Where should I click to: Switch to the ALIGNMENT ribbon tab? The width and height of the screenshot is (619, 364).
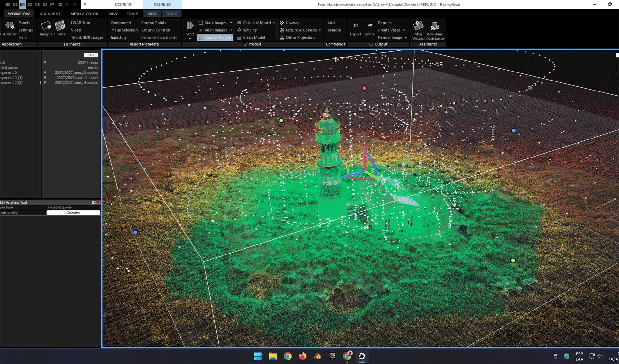50,14
